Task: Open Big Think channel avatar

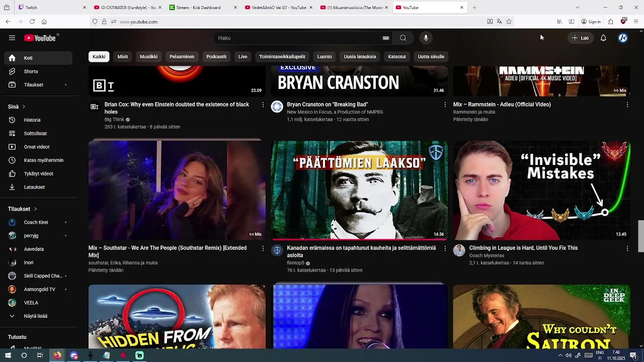Action: [95, 107]
